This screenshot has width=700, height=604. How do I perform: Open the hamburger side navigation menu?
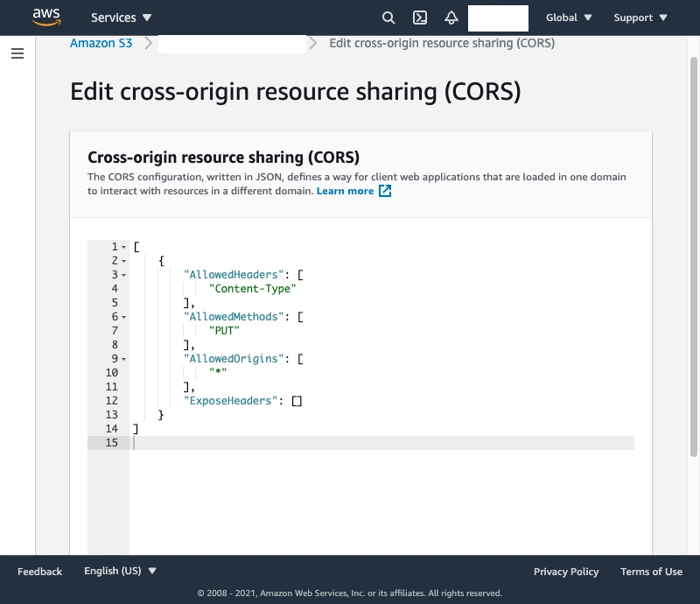(x=17, y=53)
